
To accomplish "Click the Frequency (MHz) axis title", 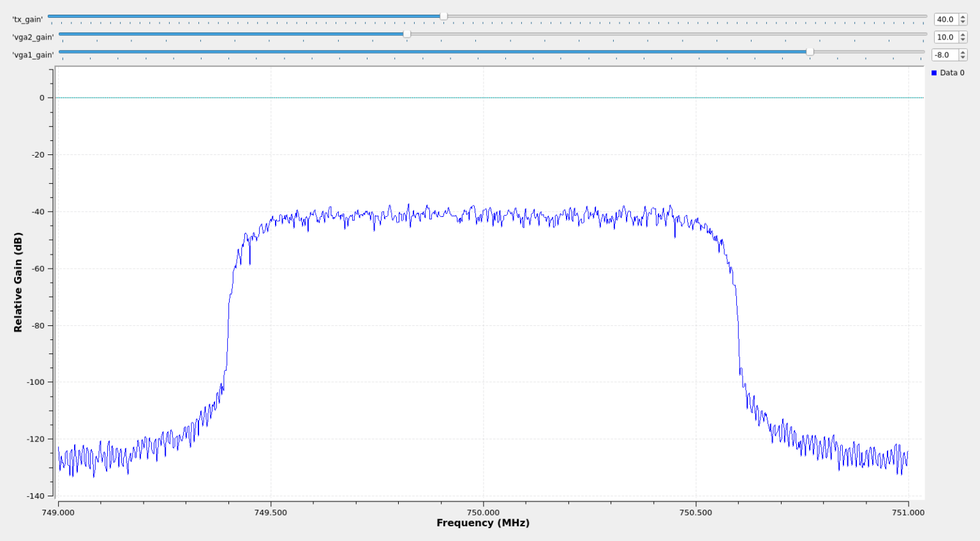I will [x=483, y=523].
